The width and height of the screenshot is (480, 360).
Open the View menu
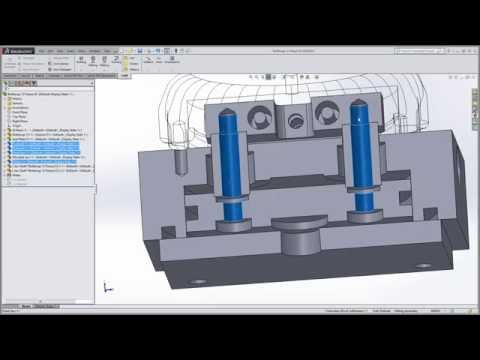point(60,51)
